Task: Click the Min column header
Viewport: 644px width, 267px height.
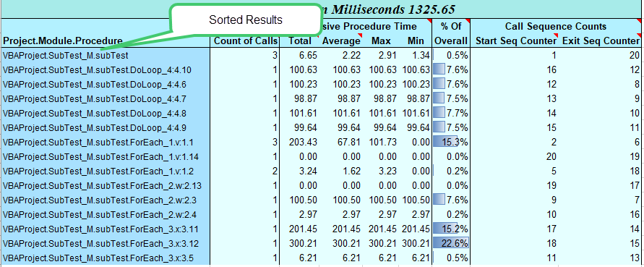Action: click(x=415, y=41)
